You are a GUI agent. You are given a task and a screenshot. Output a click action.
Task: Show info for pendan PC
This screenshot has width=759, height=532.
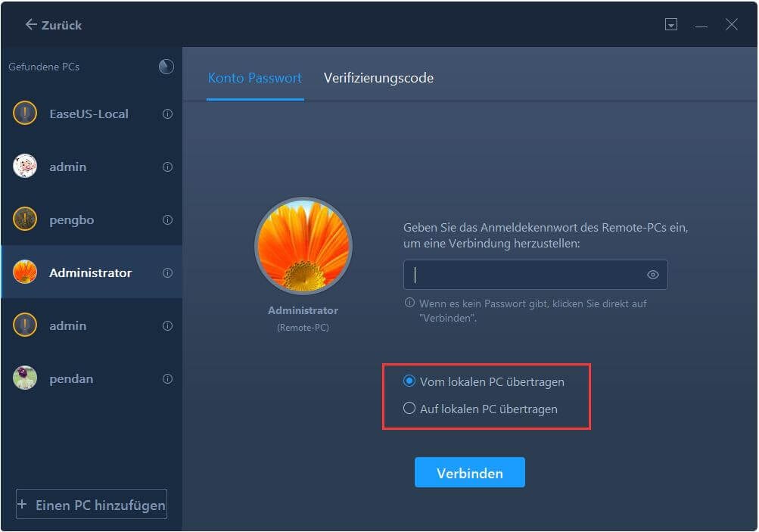[x=167, y=379]
